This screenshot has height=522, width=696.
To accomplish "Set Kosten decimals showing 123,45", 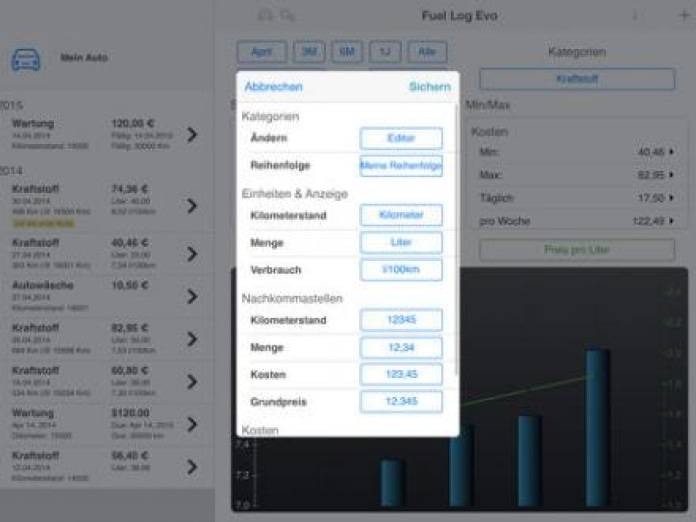I will 401,375.
